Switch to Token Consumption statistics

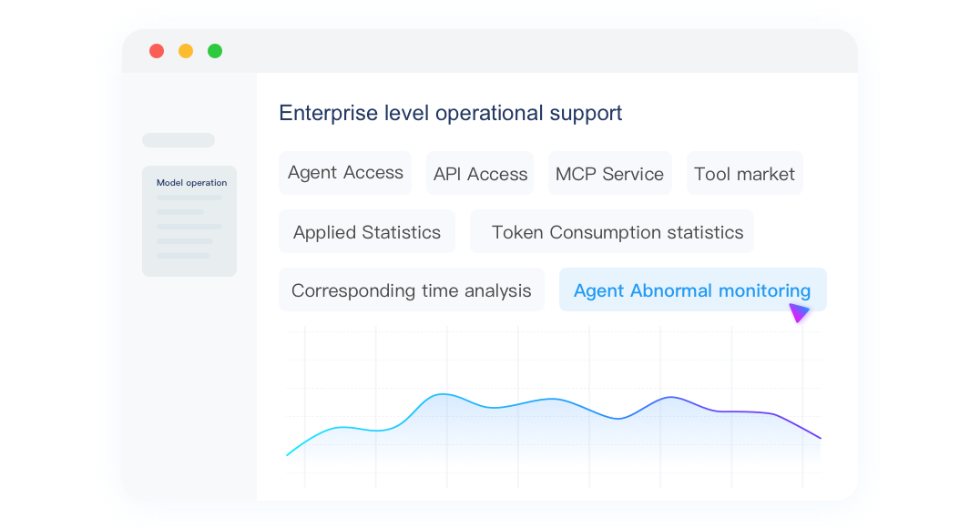(x=617, y=232)
